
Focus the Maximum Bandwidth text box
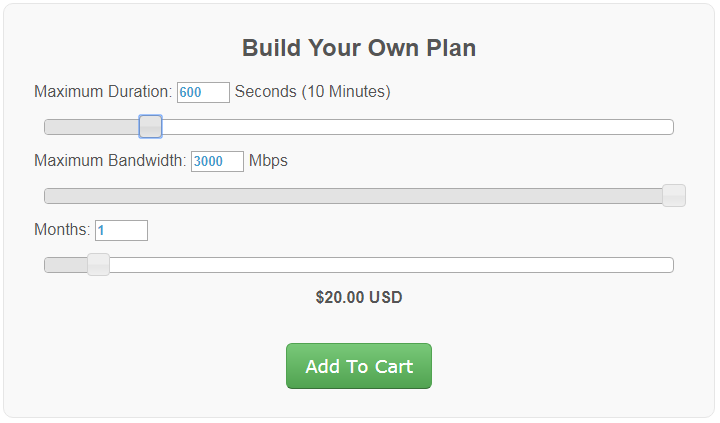pyautogui.click(x=217, y=161)
